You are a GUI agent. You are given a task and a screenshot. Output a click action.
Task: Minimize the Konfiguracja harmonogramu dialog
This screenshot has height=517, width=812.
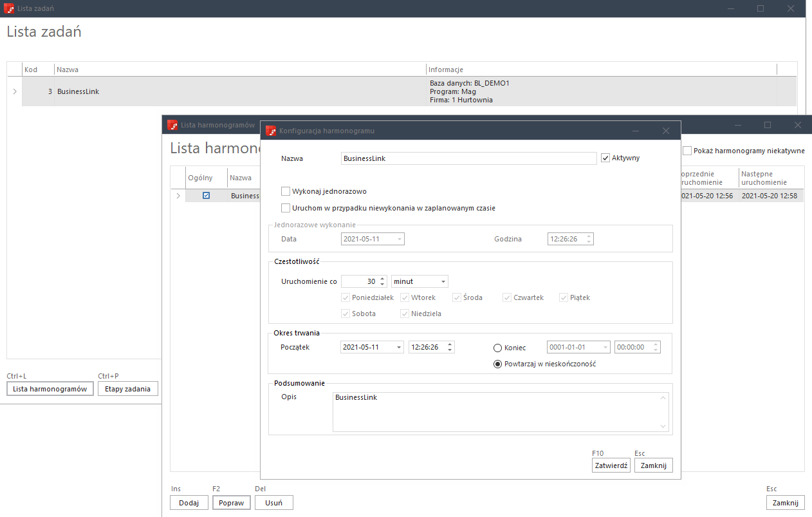pyautogui.click(x=636, y=131)
